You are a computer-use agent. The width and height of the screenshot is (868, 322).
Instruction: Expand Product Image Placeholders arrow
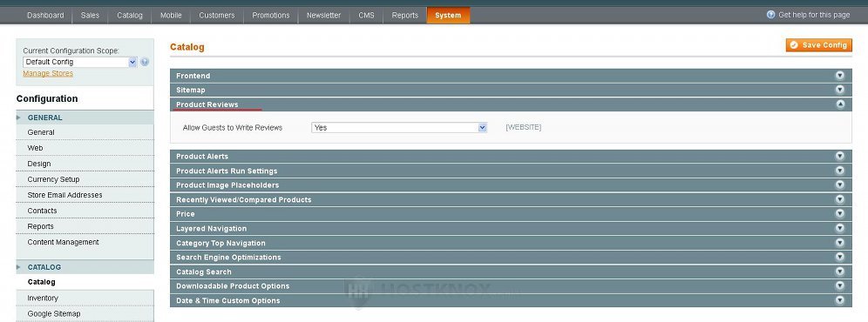click(x=840, y=184)
